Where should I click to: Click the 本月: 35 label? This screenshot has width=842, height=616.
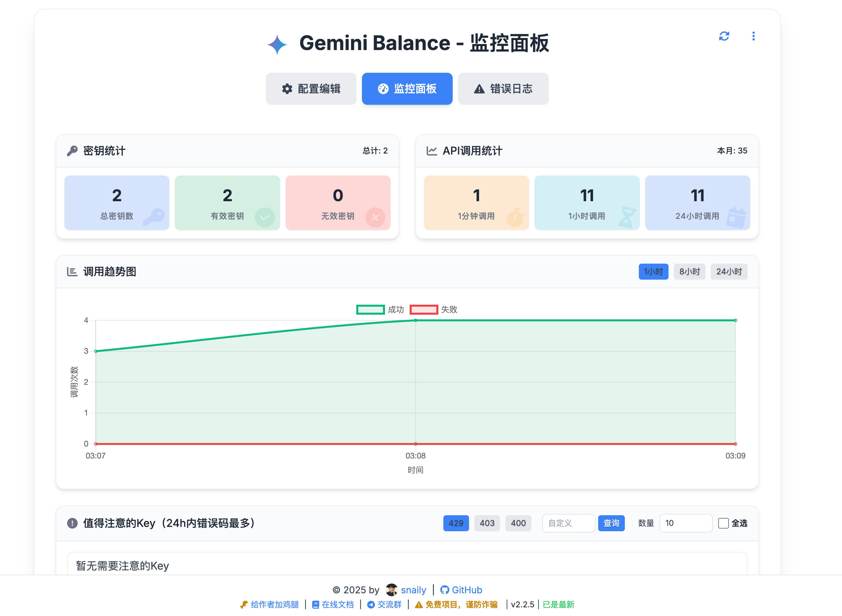[x=732, y=150]
